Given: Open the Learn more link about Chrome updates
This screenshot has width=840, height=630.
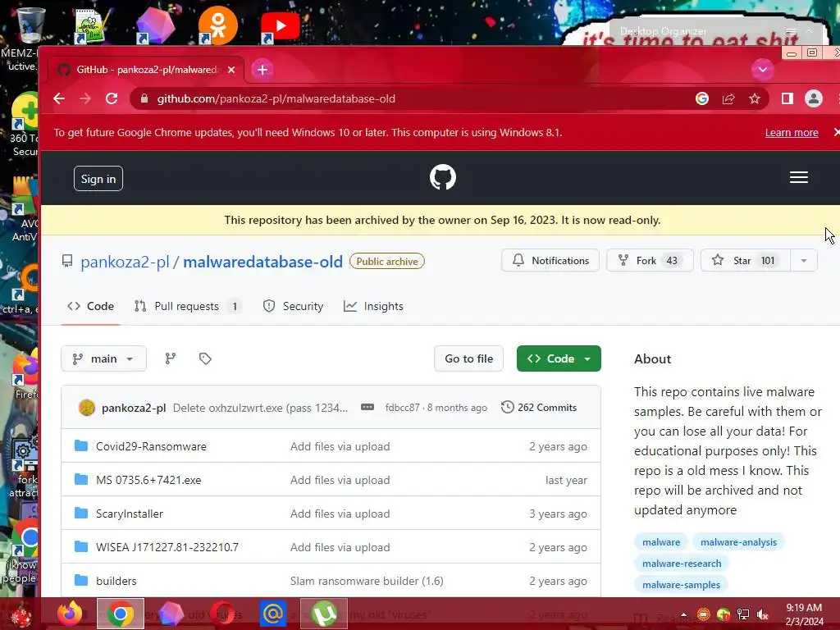Looking at the screenshot, I should pos(792,132).
